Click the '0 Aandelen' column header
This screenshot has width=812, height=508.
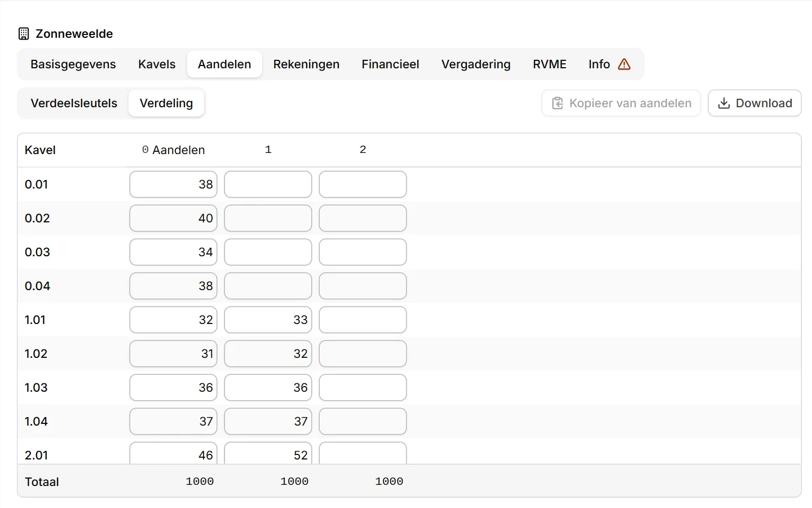point(173,150)
